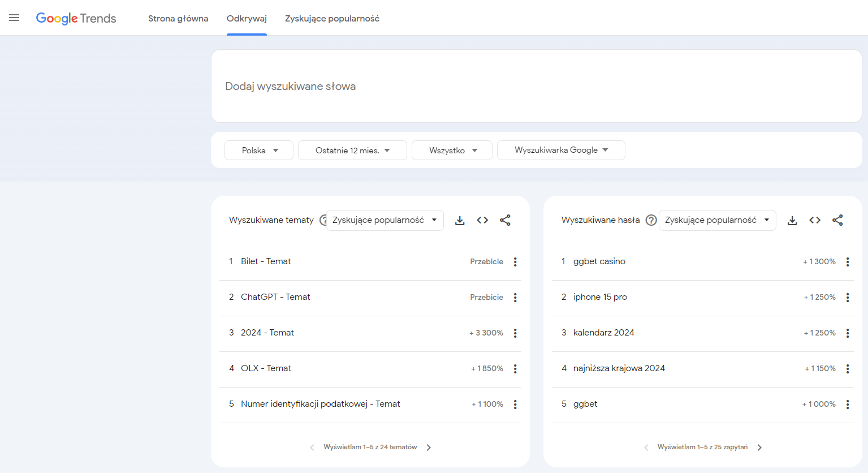Screen dimensions: 868x473
Task: Open the Zyskujące popularność top tab
Action: [332, 19]
